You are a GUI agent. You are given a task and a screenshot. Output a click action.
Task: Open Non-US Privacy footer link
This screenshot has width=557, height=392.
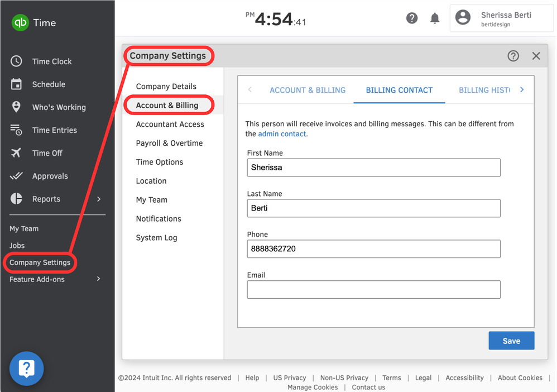click(344, 377)
